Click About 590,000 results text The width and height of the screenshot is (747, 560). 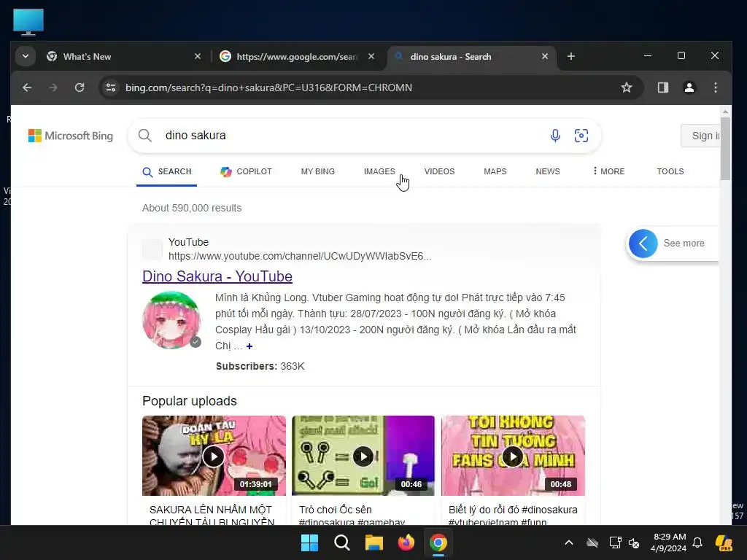tap(192, 208)
